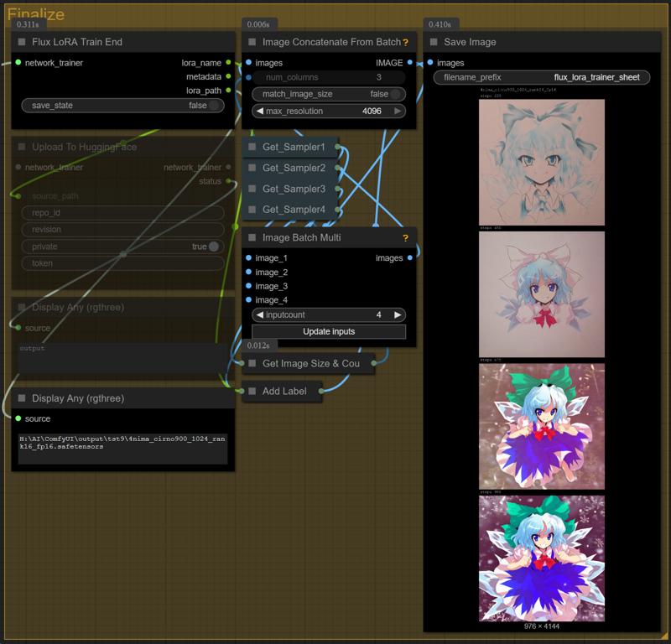Screen dimensions: 671x644
Task: Collapse the Save Image node
Action: click(x=434, y=42)
